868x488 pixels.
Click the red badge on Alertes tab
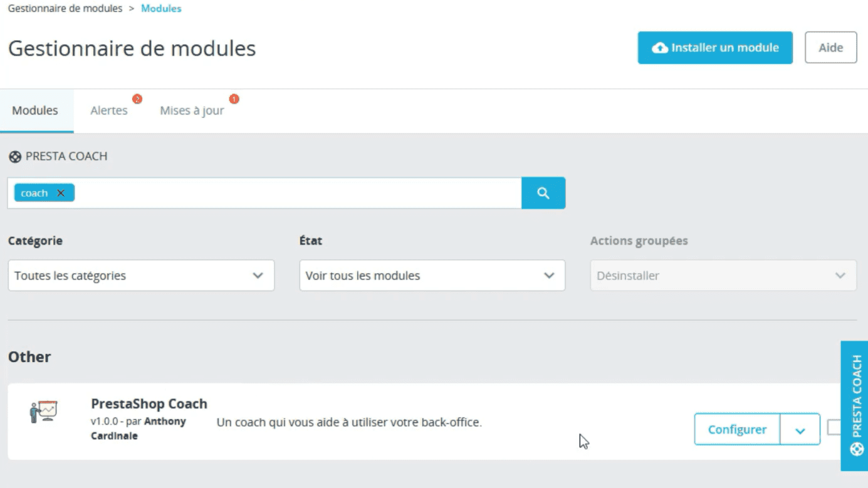pos(137,99)
